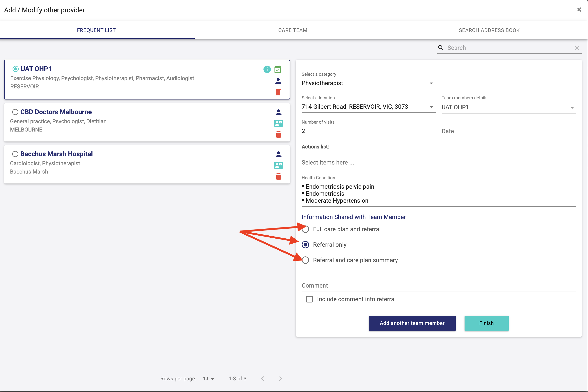The image size is (588, 392).
Task: Click 'General practice, Psychologist, Dietitian' text
Action: (x=58, y=121)
